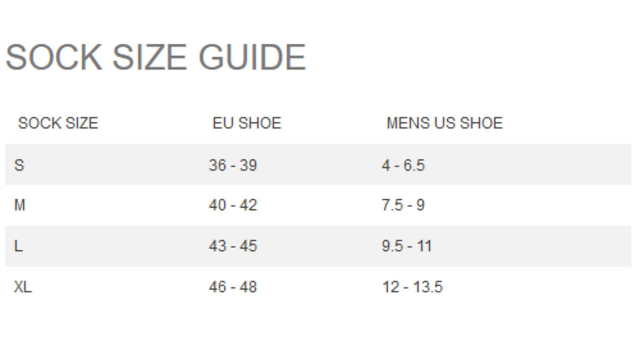
Task: Click the EU SHOE column header
Action: [x=247, y=123]
